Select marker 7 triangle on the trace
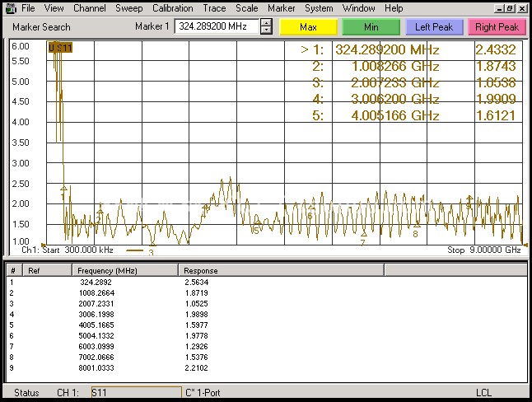 tap(363, 234)
